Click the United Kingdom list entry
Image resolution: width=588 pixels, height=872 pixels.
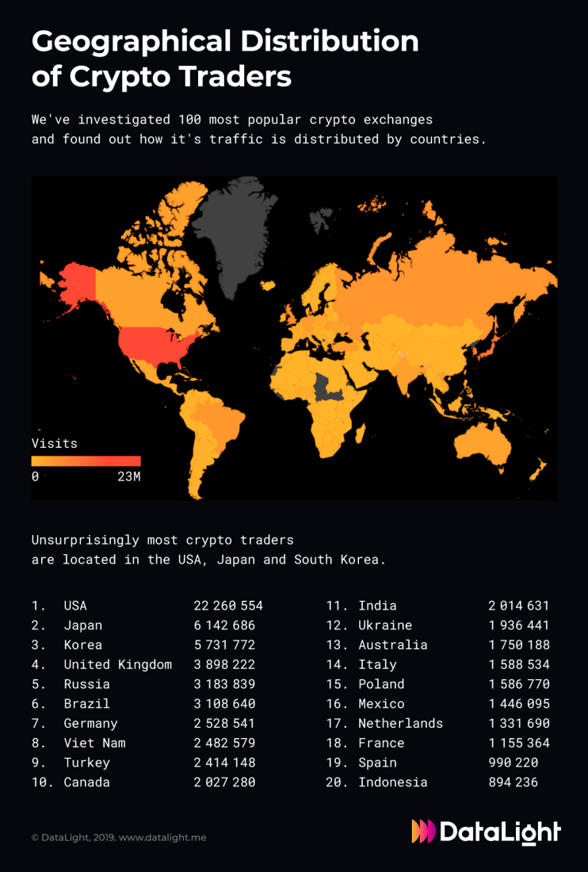(117, 664)
